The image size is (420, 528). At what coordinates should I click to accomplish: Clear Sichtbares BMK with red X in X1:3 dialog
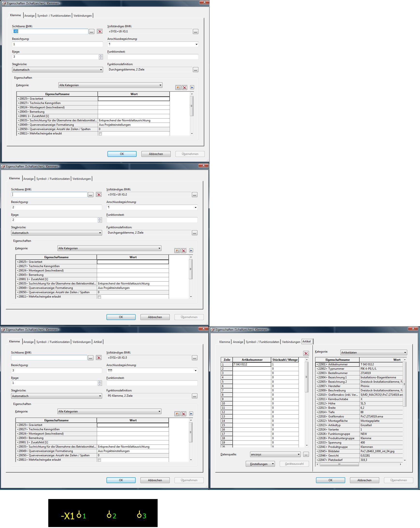(99, 358)
